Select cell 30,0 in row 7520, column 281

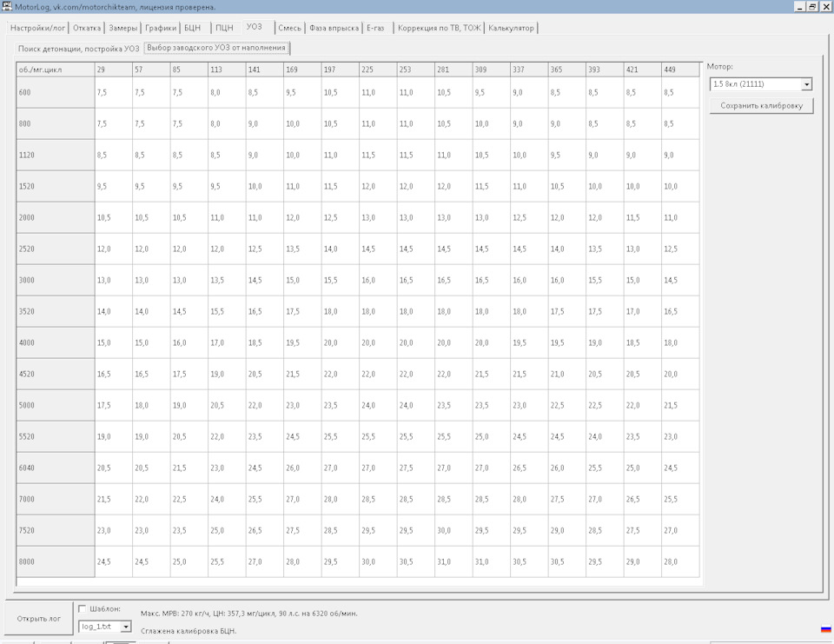tap(453, 530)
